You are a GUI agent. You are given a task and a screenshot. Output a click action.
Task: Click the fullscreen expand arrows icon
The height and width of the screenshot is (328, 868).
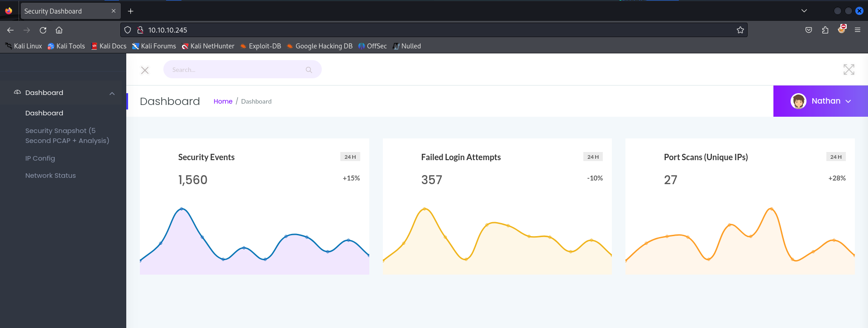click(x=849, y=70)
